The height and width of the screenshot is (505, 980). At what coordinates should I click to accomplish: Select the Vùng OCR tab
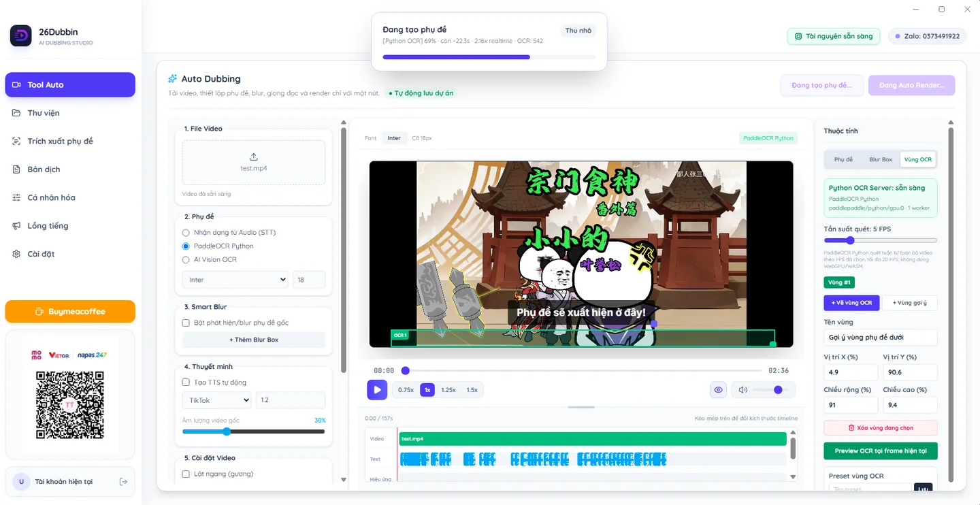[917, 159]
